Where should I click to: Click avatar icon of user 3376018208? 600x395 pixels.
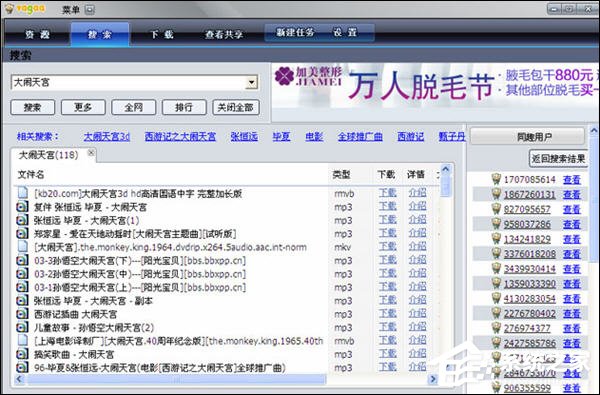(496, 254)
